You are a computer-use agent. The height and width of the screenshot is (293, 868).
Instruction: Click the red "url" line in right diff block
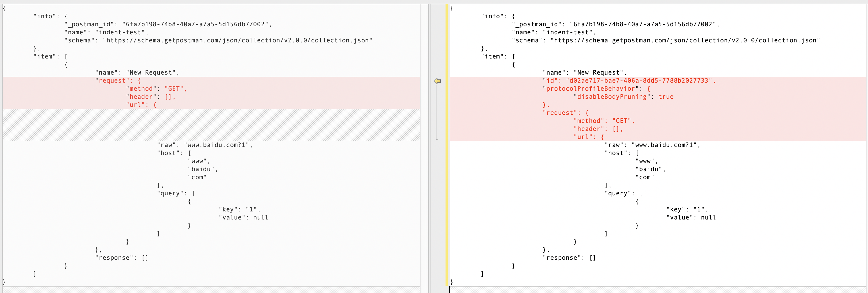coord(588,137)
